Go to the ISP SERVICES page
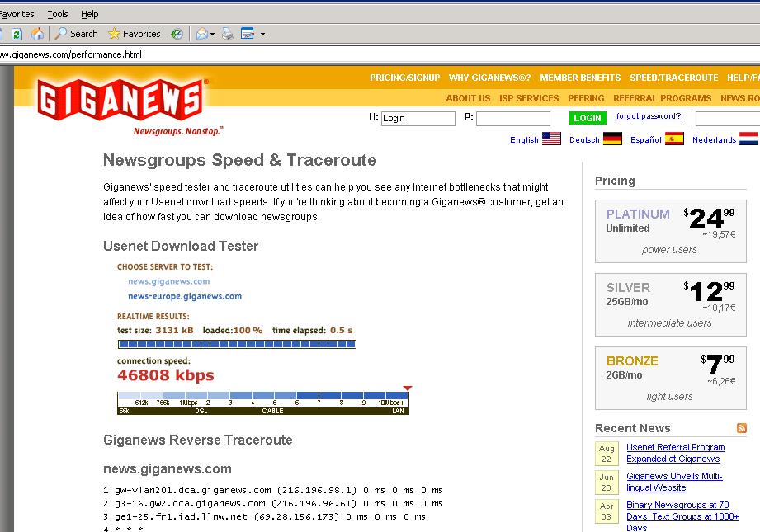760x532 pixels. tap(529, 98)
